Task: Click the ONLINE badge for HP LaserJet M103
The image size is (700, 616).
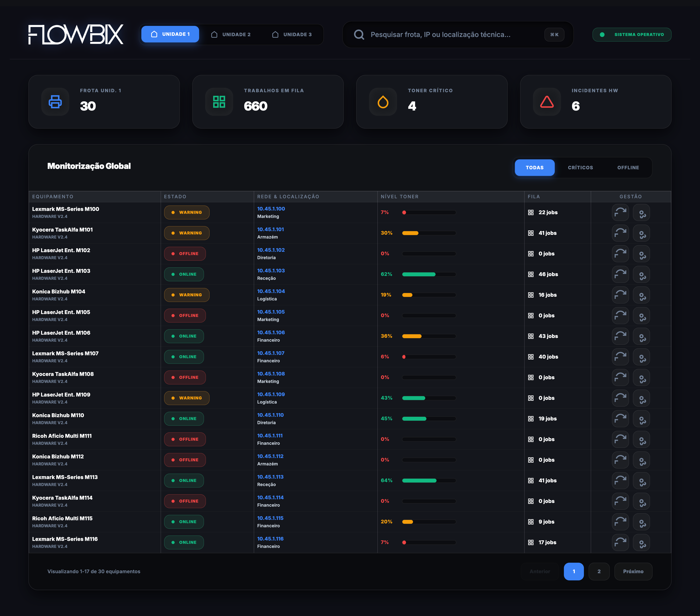Action: click(184, 274)
